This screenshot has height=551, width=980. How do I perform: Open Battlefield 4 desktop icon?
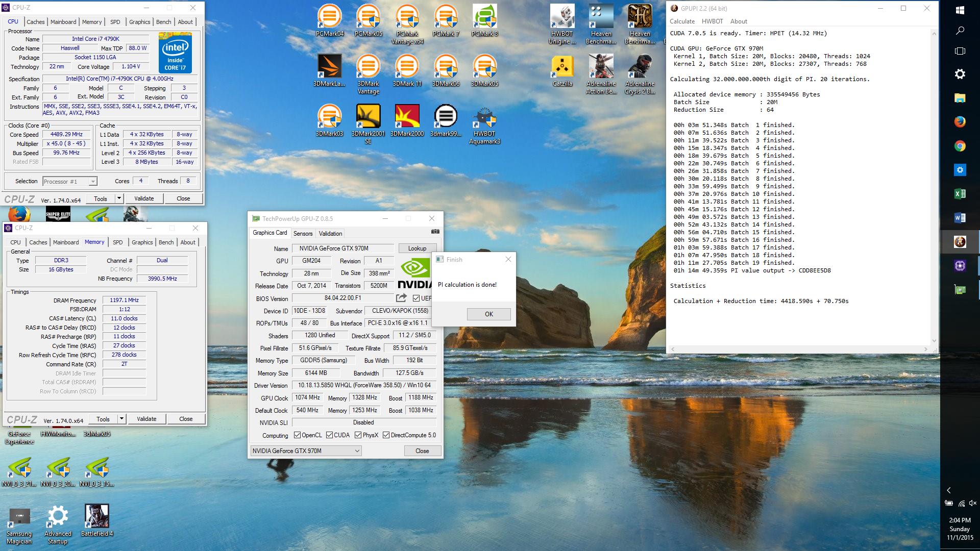click(96, 520)
